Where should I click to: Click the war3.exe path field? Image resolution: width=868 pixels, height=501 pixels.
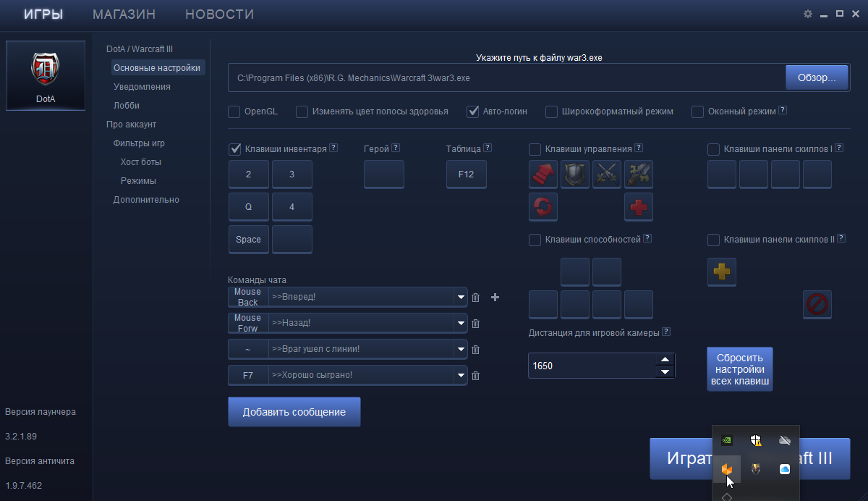point(507,78)
